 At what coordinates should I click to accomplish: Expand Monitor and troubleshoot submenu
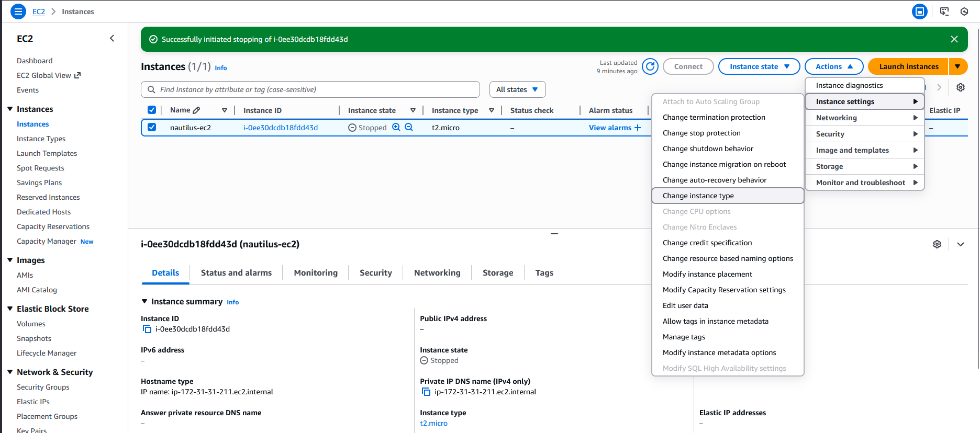coord(865,183)
